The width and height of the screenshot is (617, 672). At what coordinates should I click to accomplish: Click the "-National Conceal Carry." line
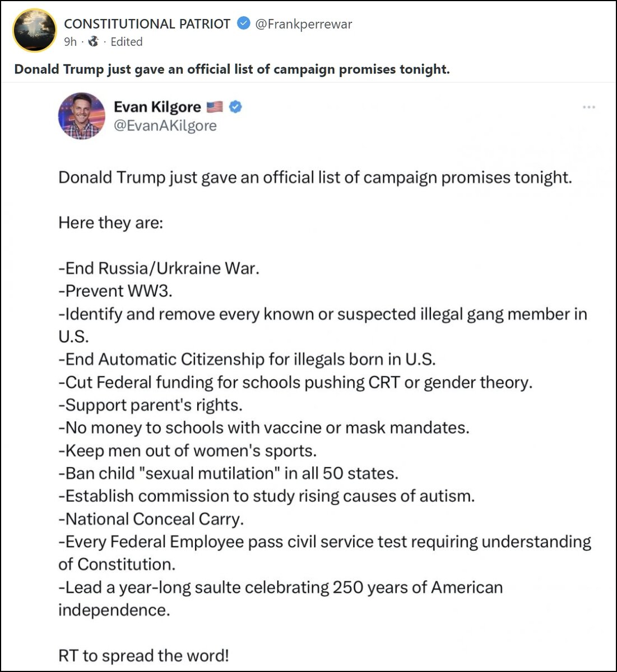click(x=151, y=519)
